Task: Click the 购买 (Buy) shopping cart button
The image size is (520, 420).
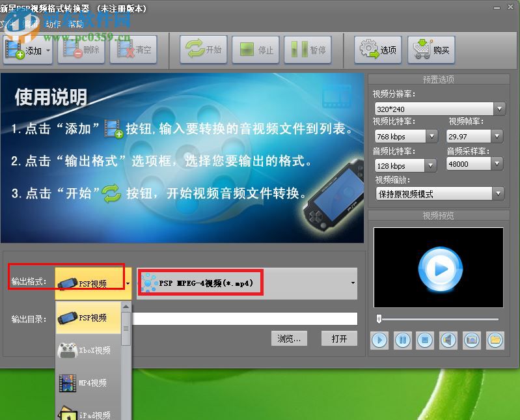Action: pyautogui.click(x=431, y=49)
